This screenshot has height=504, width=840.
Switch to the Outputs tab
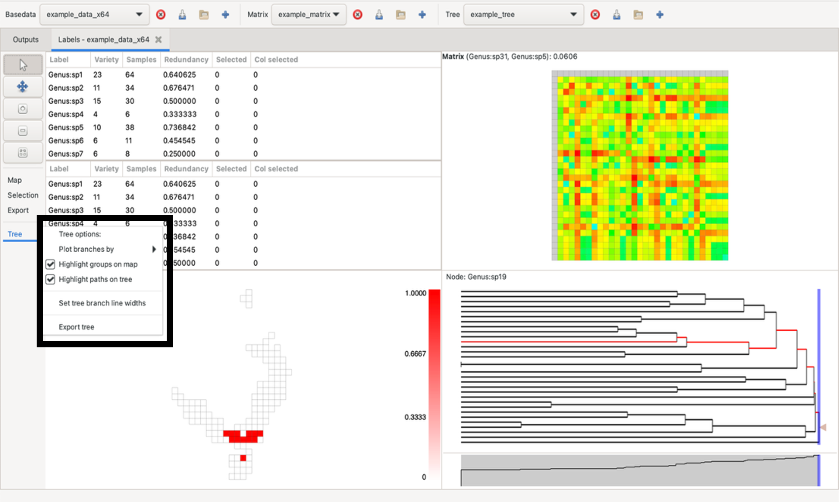[25, 40]
